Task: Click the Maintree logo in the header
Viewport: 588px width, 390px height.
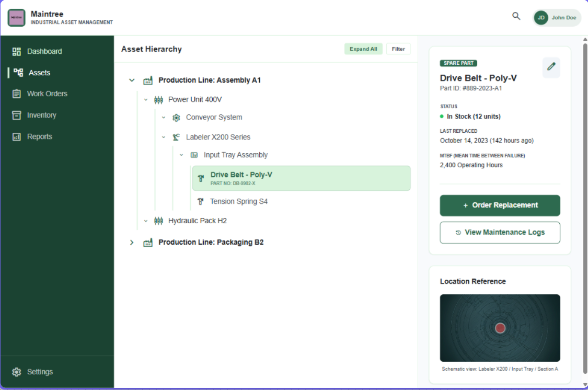Action: pyautogui.click(x=16, y=17)
